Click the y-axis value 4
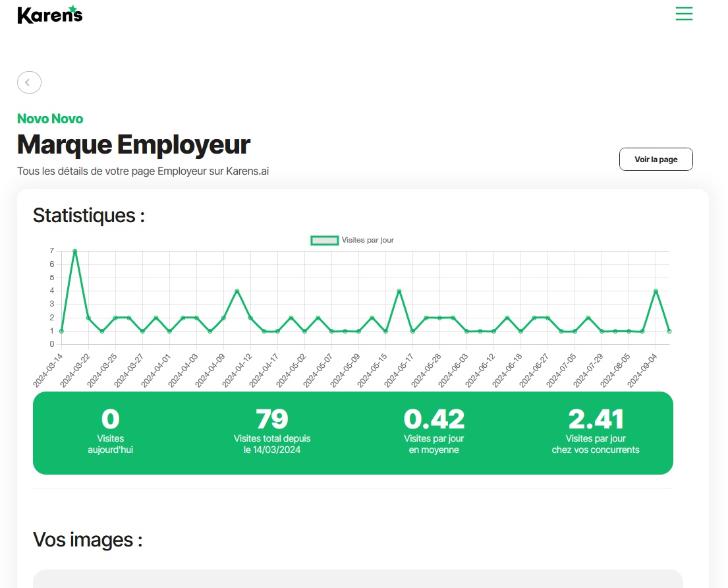728x588 pixels. tap(52, 291)
